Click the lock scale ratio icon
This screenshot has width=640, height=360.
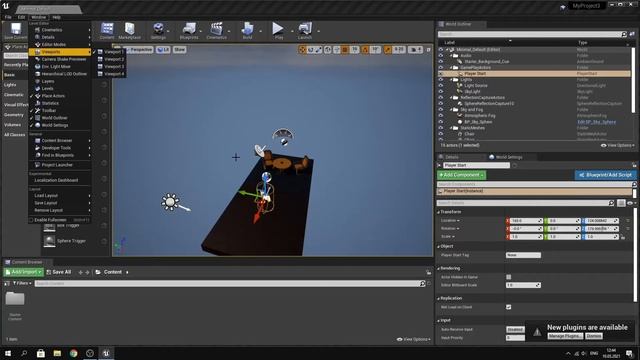point(623,237)
